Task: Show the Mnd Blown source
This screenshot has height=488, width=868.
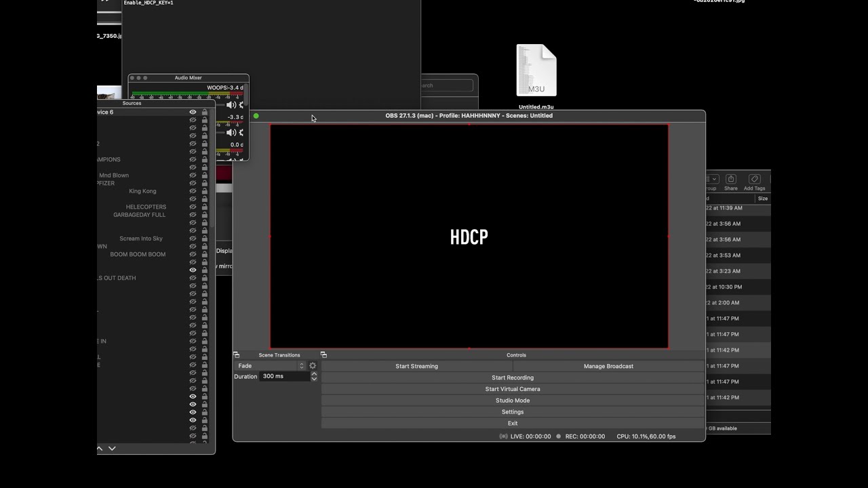Action: 193,176
